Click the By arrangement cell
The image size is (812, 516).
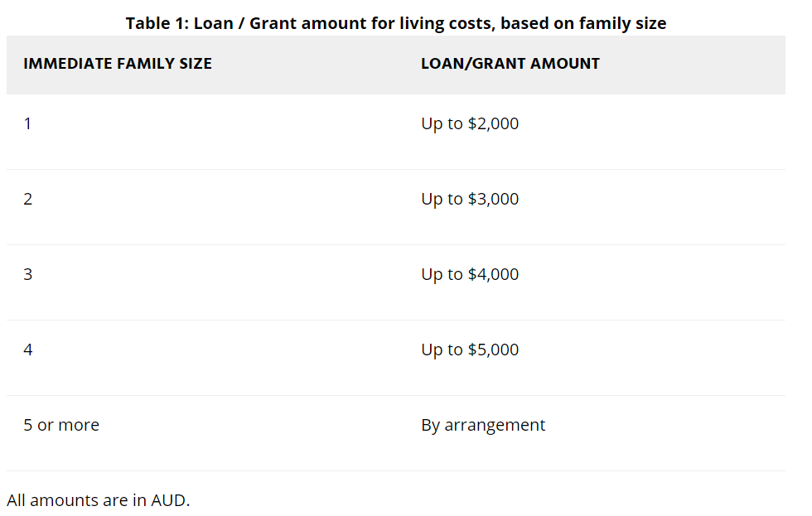pyautogui.click(x=483, y=426)
